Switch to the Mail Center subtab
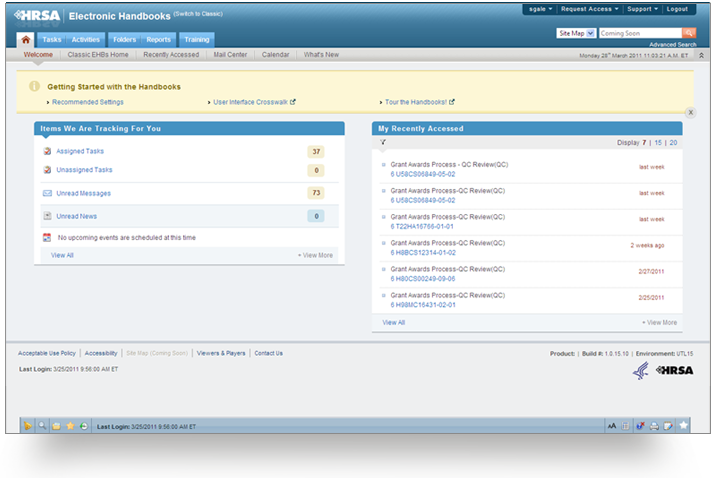 point(231,55)
